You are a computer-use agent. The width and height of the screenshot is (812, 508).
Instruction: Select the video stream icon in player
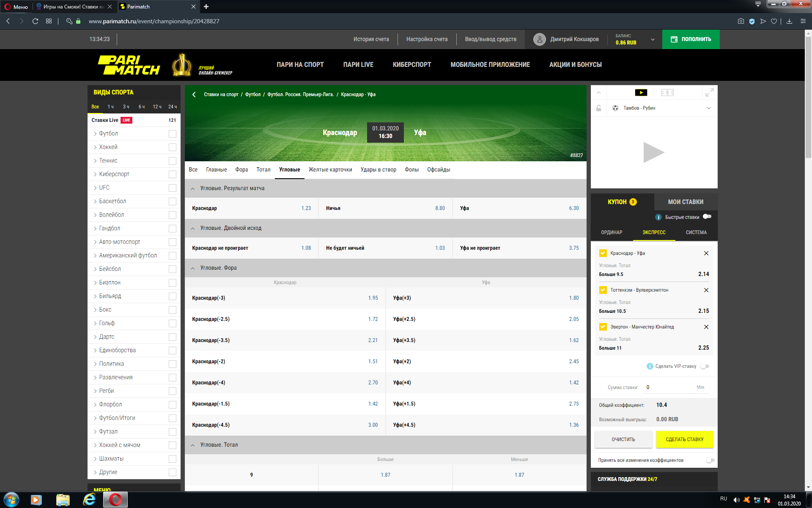coord(641,92)
